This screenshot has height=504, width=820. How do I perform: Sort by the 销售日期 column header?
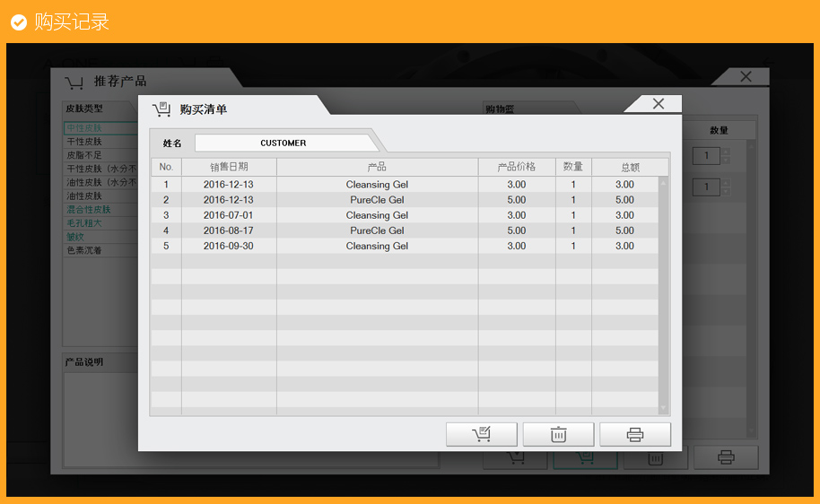point(229,167)
